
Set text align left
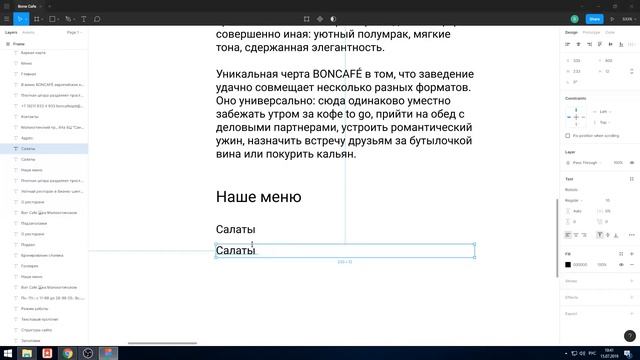click(568, 235)
